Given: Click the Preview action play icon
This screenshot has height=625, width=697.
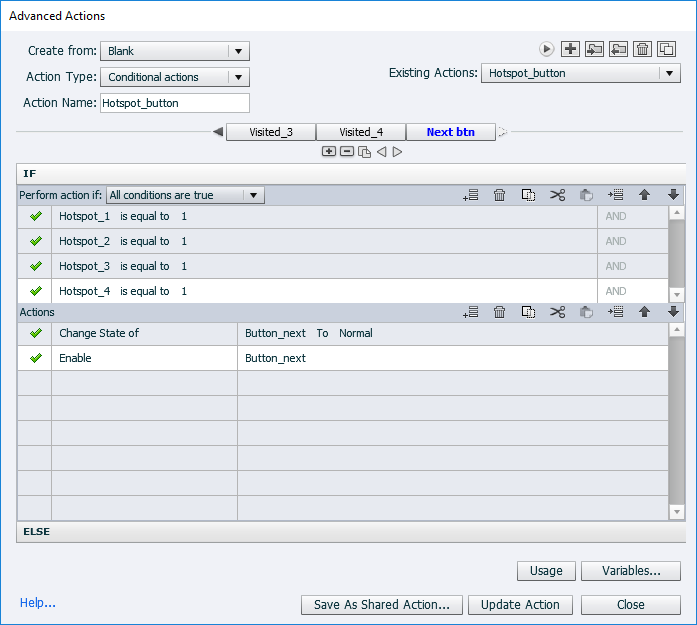Looking at the screenshot, I should 546,49.
